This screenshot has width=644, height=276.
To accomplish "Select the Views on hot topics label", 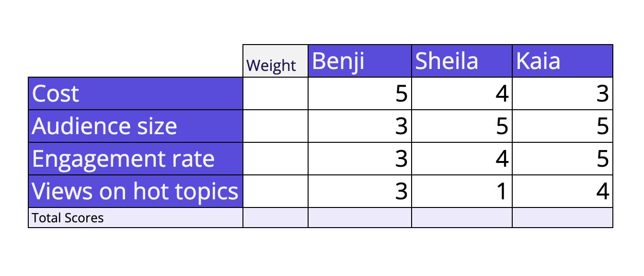I will pyautogui.click(x=136, y=191).
